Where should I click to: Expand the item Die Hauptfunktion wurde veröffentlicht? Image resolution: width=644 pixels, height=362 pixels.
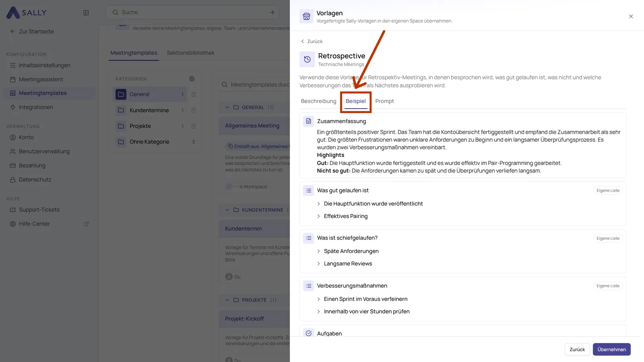(319, 204)
